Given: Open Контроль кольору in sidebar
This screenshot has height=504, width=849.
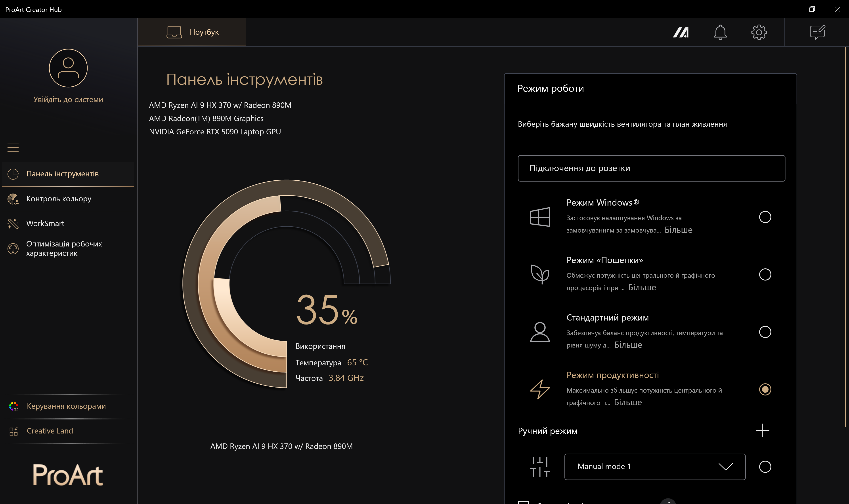Looking at the screenshot, I should (x=59, y=199).
